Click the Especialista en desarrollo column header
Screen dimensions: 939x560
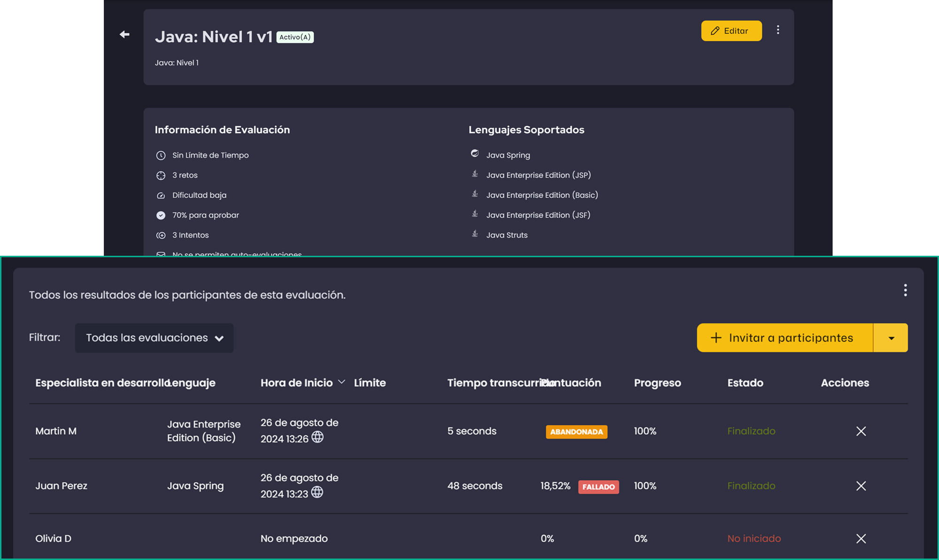(x=102, y=383)
